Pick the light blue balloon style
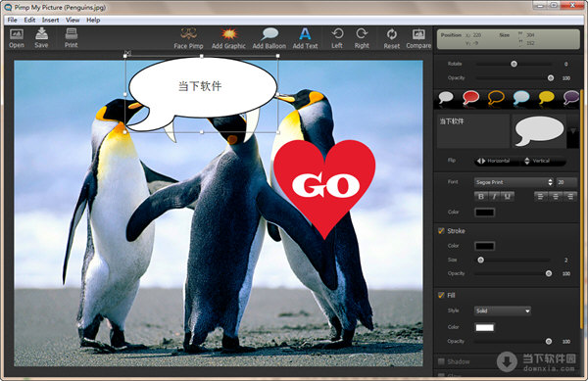Screen dimensions: 588x381 [521, 98]
